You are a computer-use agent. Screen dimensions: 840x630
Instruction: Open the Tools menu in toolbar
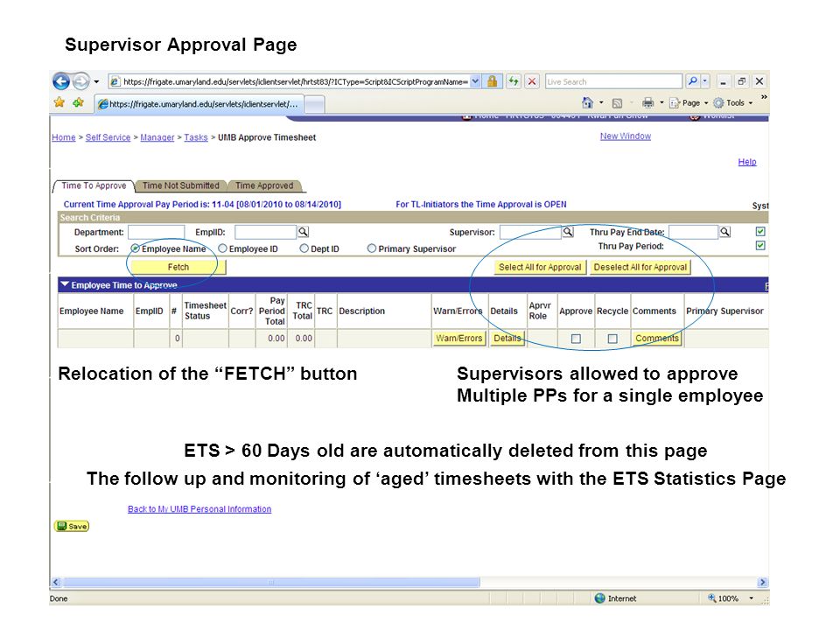733,103
